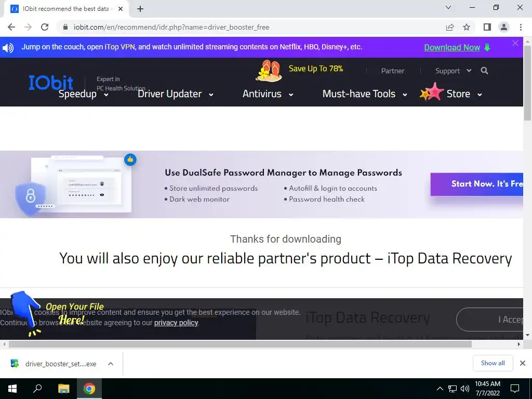
Task: Show hidden system tray icons
Action: click(440, 389)
